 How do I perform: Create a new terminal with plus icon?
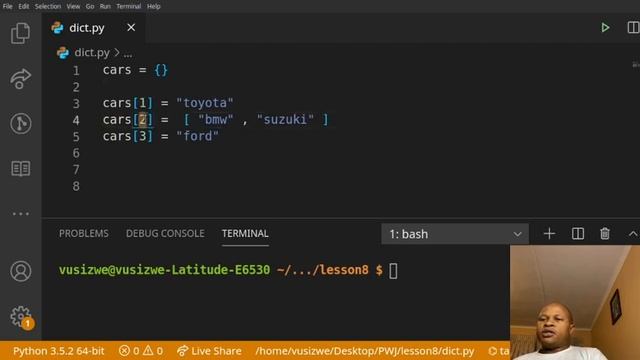tap(549, 234)
